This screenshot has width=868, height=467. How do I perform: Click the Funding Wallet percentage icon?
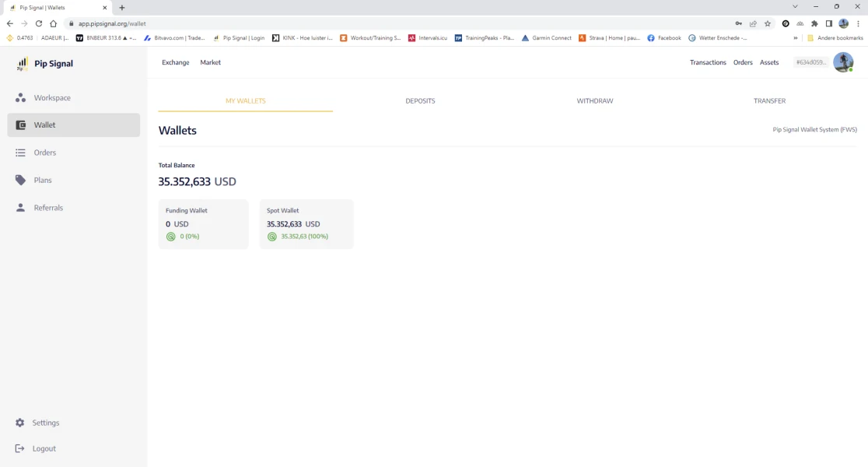(x=170, y=237)
